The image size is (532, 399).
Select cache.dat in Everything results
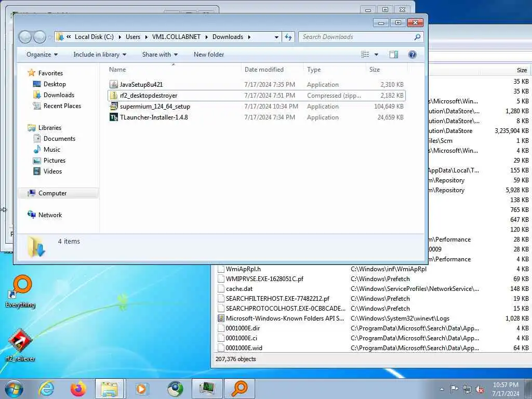point(239,289)
